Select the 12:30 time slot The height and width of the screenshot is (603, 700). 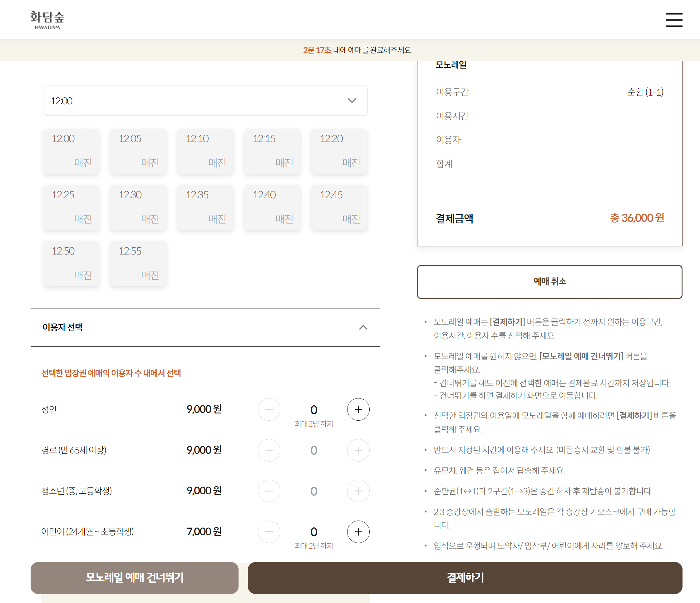[x=138, y=207]
